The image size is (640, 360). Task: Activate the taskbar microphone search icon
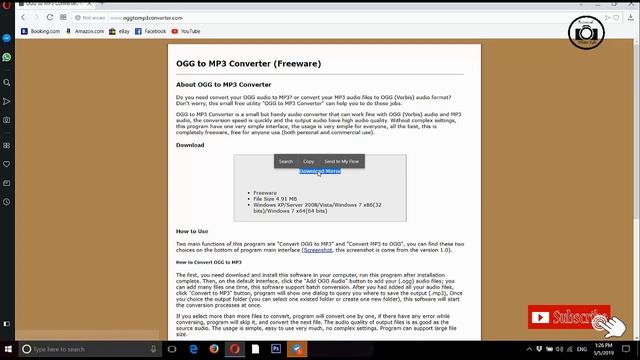153,349
